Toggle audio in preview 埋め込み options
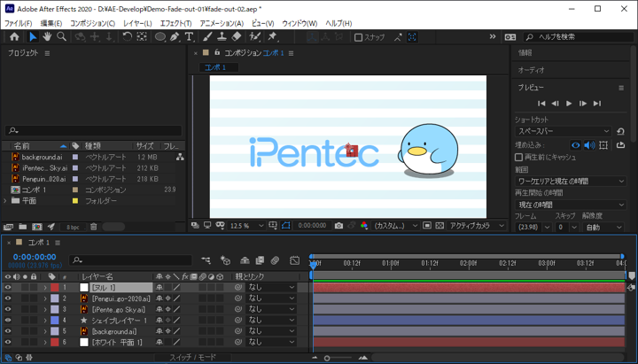Viewport: 638px width, 364px height. (589, 144)
